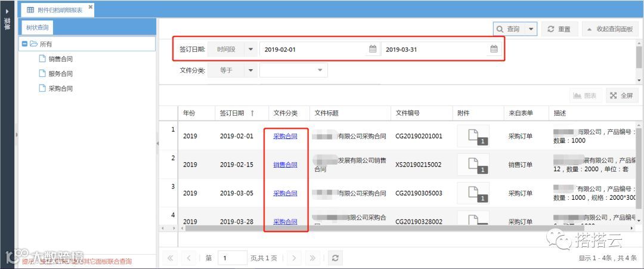The width and height of the screenshot is (644, 269).
Task: Refresh the table with pager refresh icon
Action: pos(335,258)
